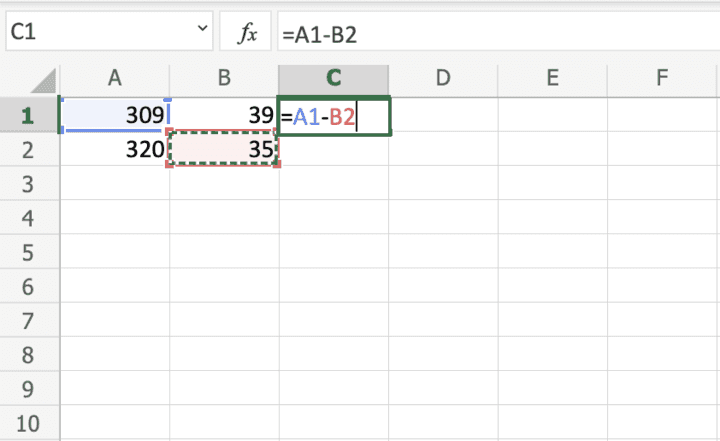Click the fx Insert Function icon

coord(246,34)
